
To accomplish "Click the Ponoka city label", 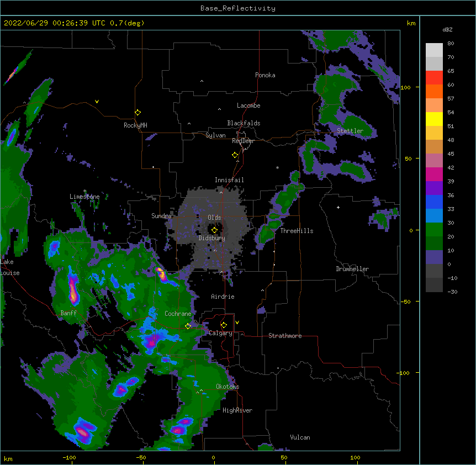I will point(265,75).
